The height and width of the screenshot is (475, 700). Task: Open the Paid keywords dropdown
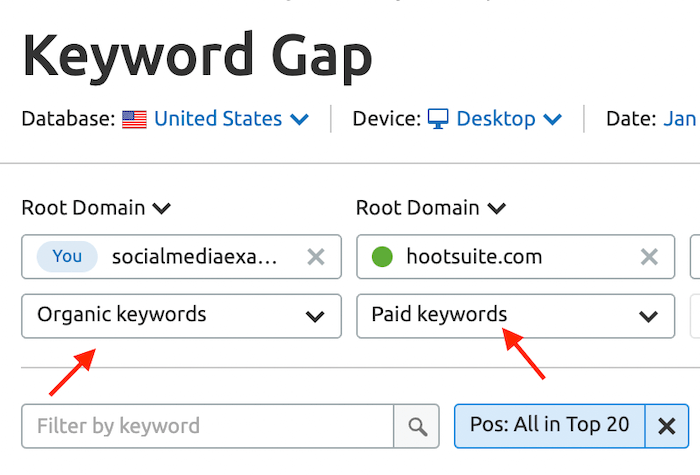tap(515, 316)
